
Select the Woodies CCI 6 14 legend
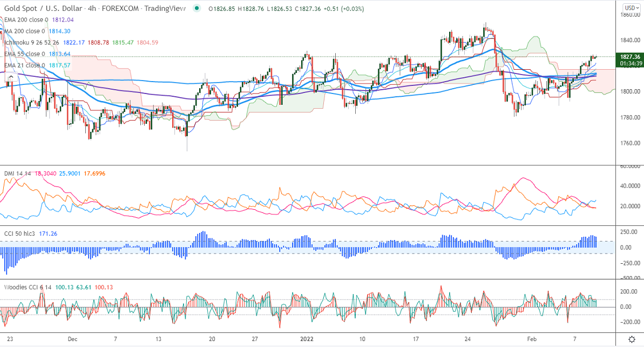point(28,288)
